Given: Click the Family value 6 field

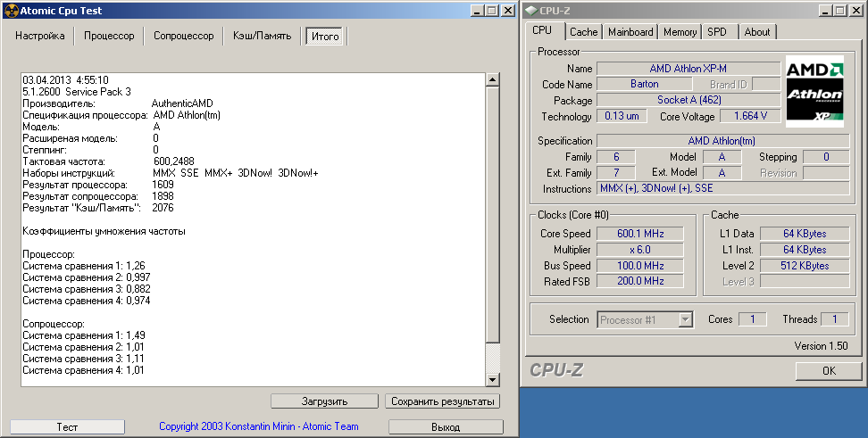Looking at the screenshot, I should tap(616, 157).
